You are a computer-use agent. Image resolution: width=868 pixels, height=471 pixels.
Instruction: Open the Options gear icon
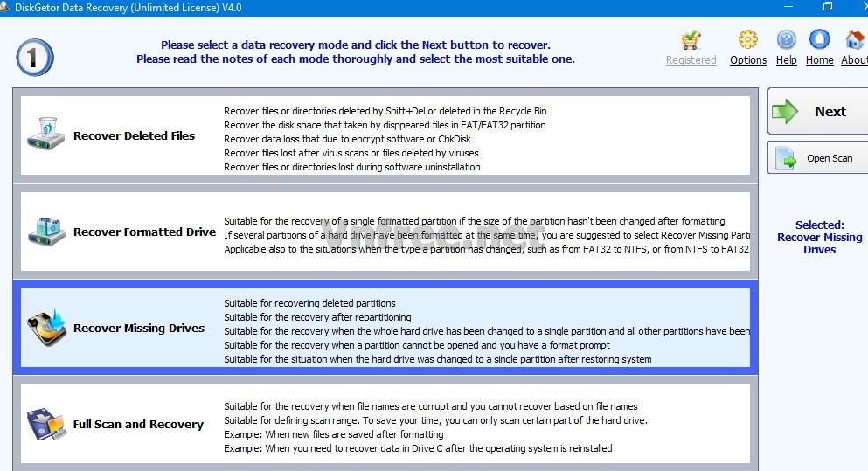pos(747,40)
